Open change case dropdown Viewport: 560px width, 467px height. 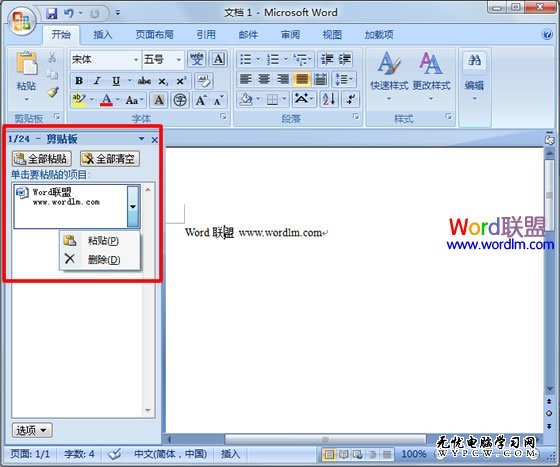click(134, 100)
